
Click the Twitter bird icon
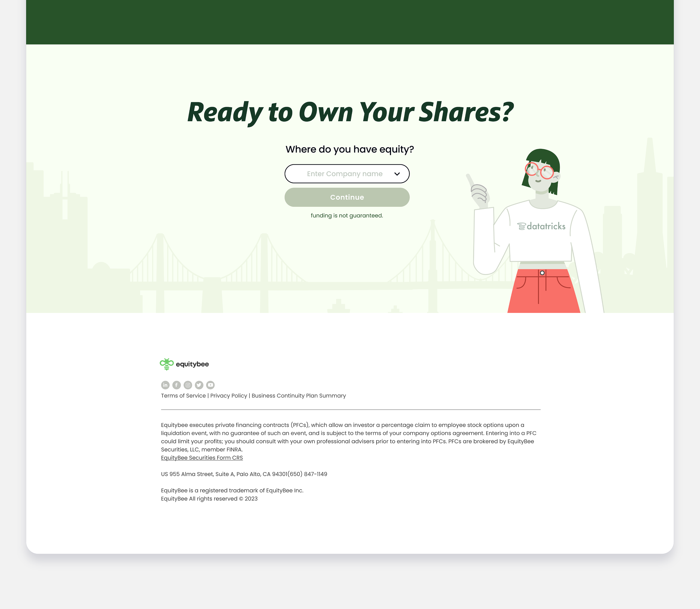coord(199,385)
